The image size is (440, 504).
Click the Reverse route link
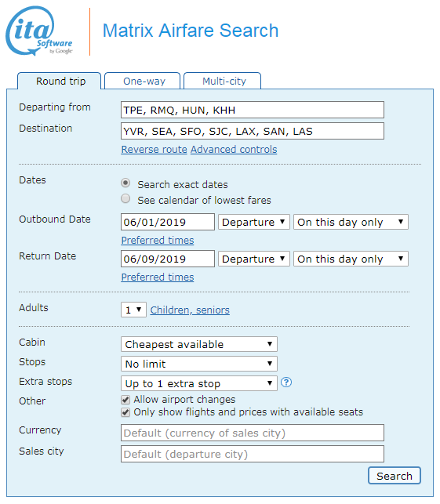(x=154, y=150)
